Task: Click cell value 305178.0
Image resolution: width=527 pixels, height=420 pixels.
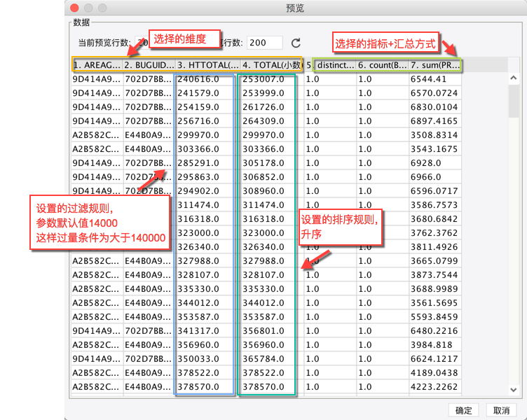Action: (x=263, y=163)
